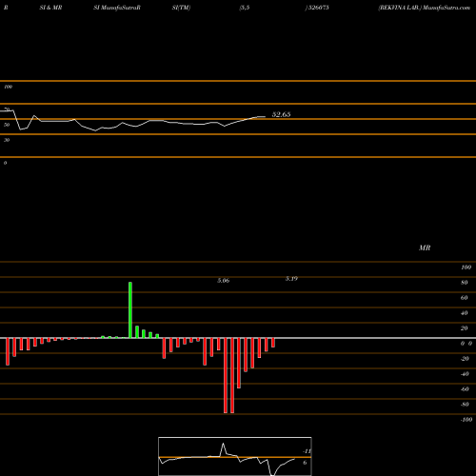
Task: Click the 100 label on the RSI axis
Action: 9,87
